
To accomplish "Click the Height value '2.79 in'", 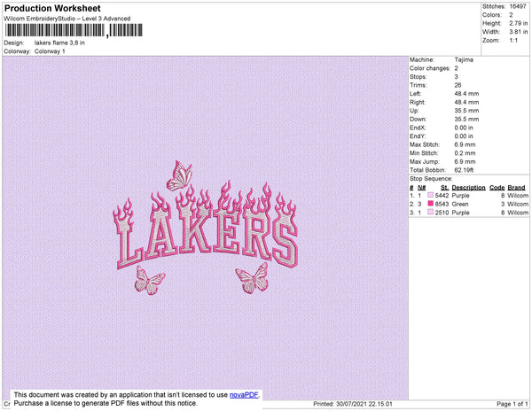I will pos(519,23).
